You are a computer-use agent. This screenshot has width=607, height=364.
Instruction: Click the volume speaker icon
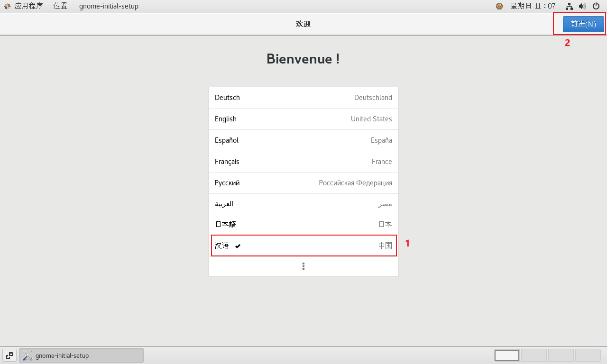(x=582, y=6)
